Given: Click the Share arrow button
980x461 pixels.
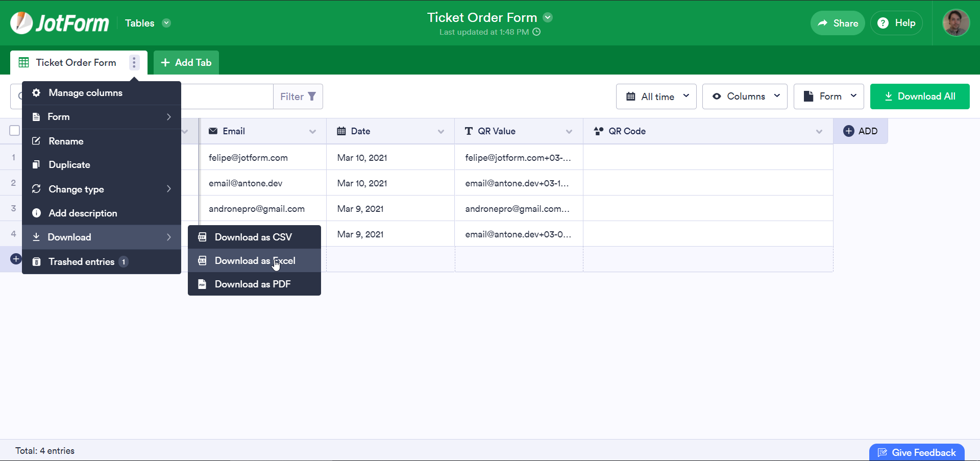Looking at the screenshot, I should (838, 23).
